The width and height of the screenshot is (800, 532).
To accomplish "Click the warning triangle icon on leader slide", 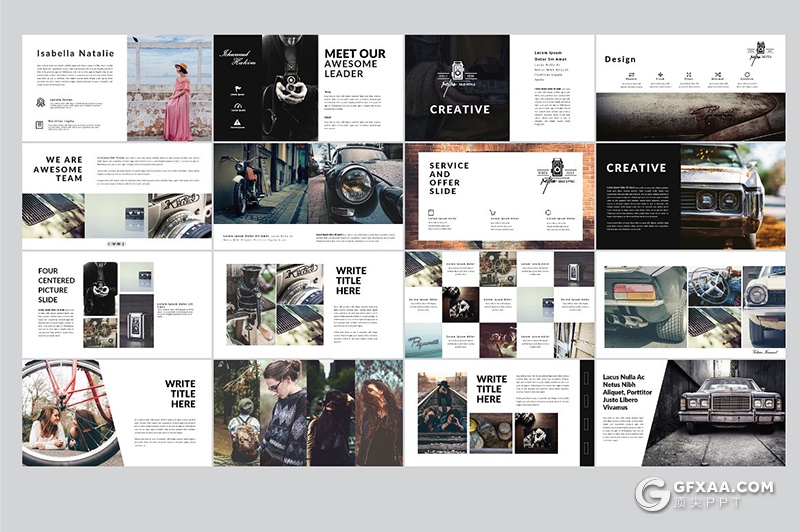I will click(236, 121).
